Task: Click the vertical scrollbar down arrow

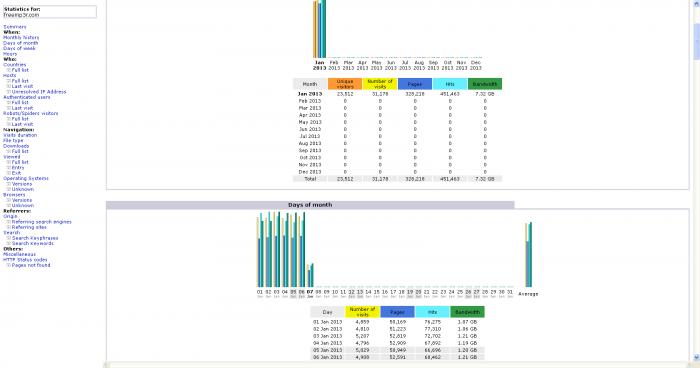Action: pyautogui.click(x=696, y=358)
